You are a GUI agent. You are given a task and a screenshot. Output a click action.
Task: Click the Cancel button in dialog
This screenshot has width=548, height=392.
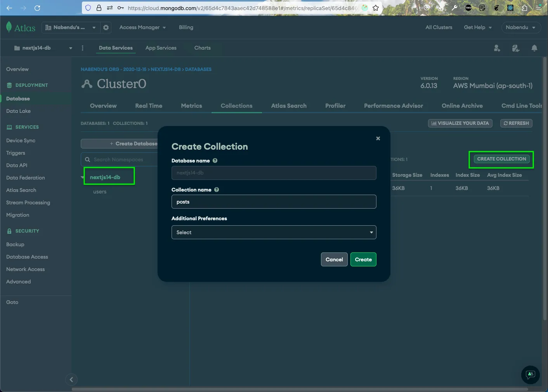(334, 259)
